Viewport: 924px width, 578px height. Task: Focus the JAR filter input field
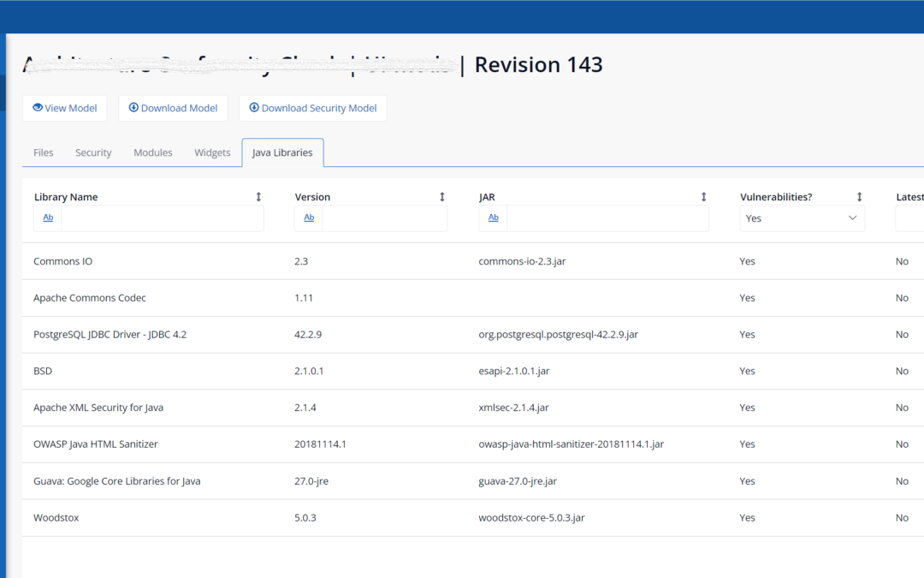(x=607, y=218)
